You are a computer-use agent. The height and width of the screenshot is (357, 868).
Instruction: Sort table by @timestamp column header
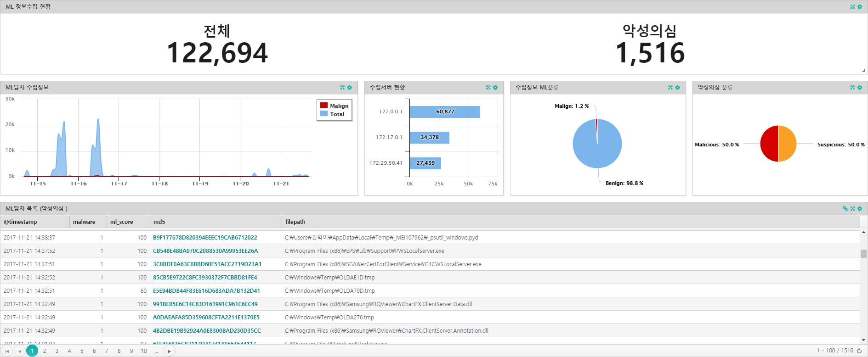pyautogui.click(x=20, y=222)
